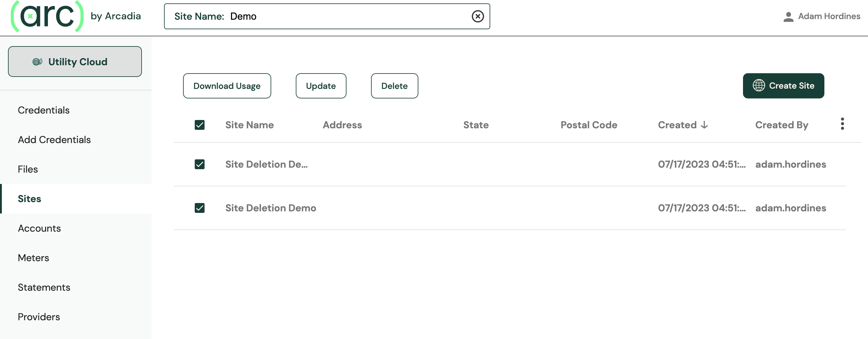The image size is (868, 339).
Task: Open the table column options kebab menu
Action: [x=842, y=124]
